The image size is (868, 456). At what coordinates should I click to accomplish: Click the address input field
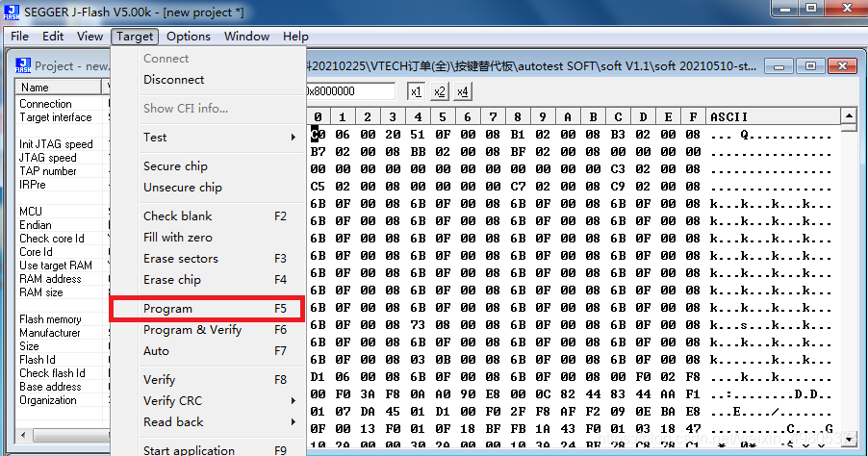[x=350, y=91]
